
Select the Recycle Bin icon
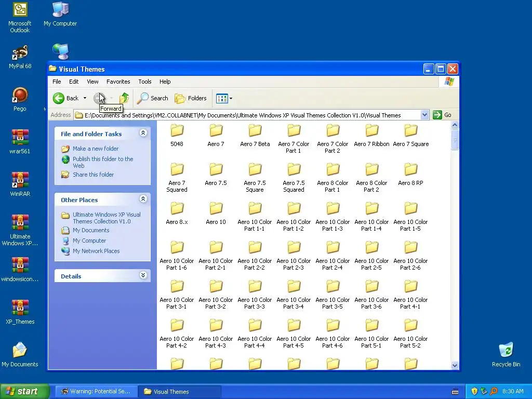pyautogui.click(x=506, y=354)
